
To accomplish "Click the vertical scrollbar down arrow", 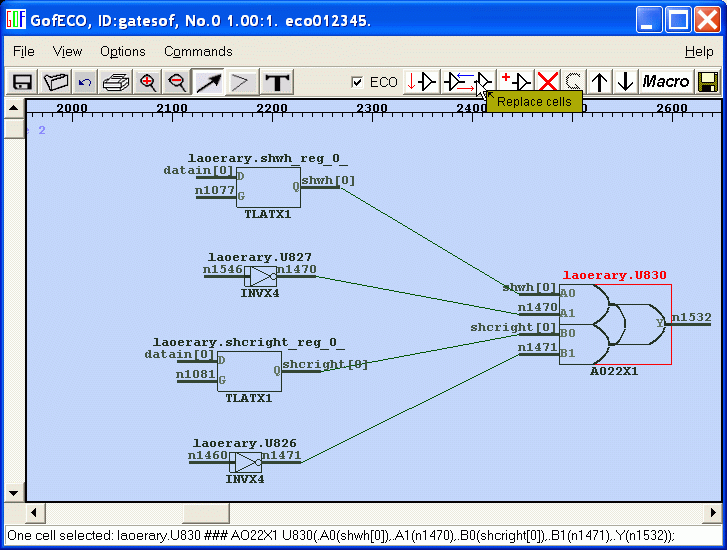I will point(14,493).
